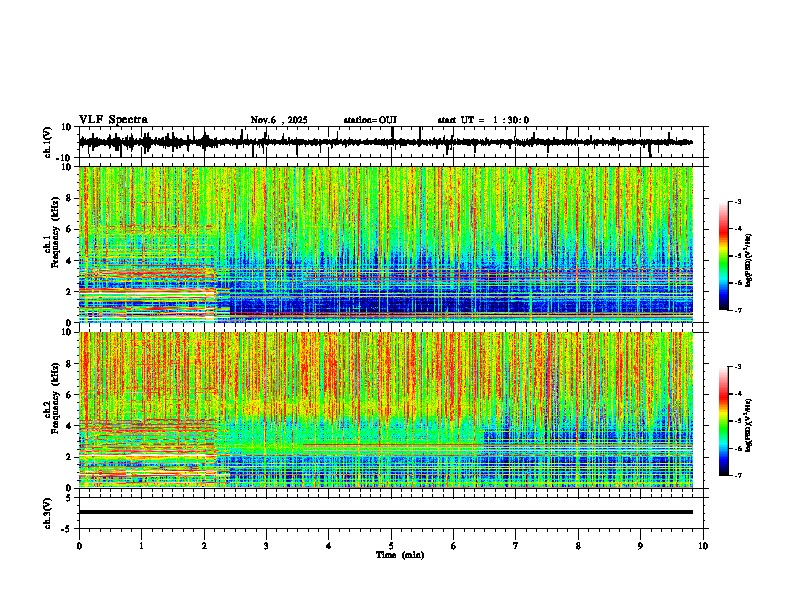Click the time axis tick label '3'
This screenshot has height=612, width=792.
click(x=266, y=546)
